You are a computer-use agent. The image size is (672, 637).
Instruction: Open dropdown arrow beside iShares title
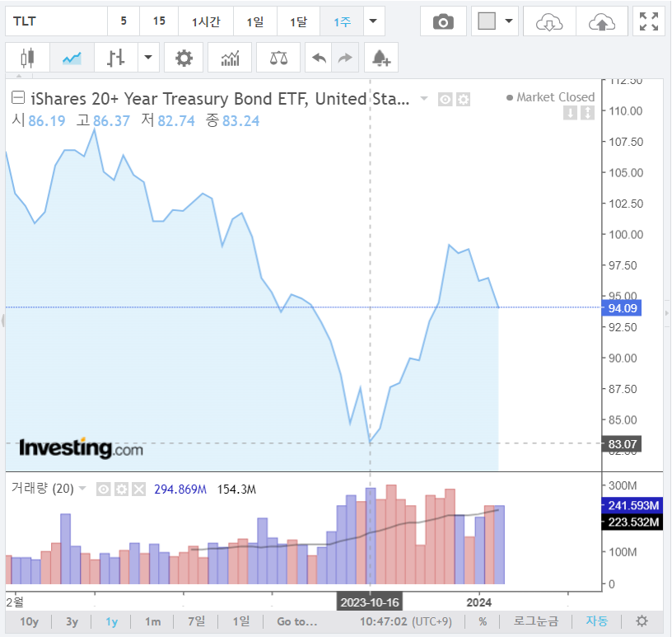pos(424,99)
